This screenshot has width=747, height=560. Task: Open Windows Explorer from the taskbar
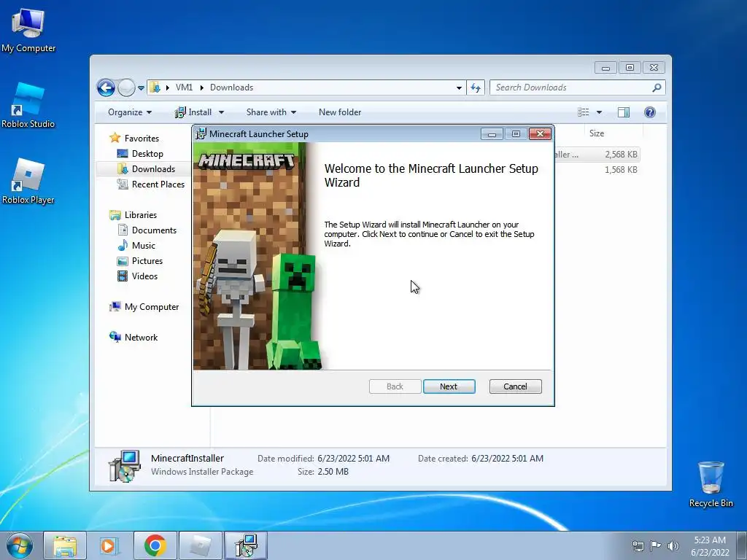(x=65, y=545)
